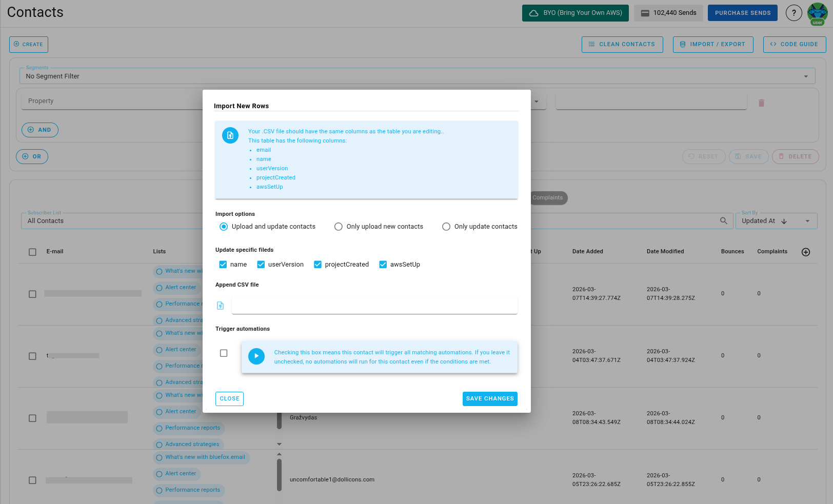The width and height of the screenshot is (833, 504).
Task: Enable the Trigger automations checkbox
Action: click(223, 353)
